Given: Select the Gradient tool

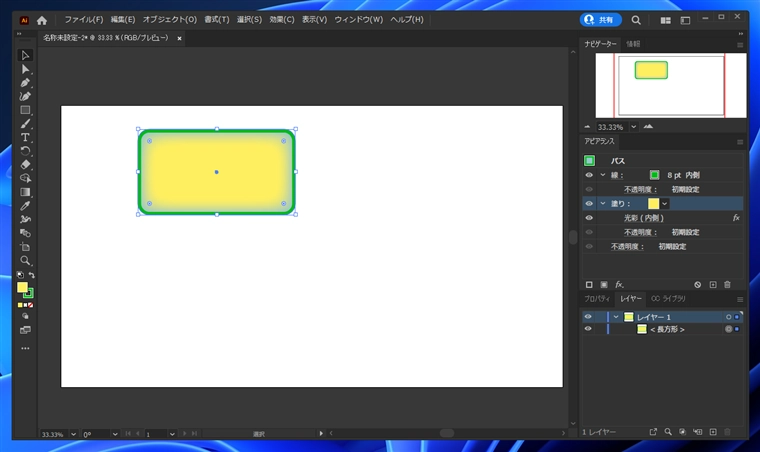Looking at the screenshot, I should pos(25,192).
